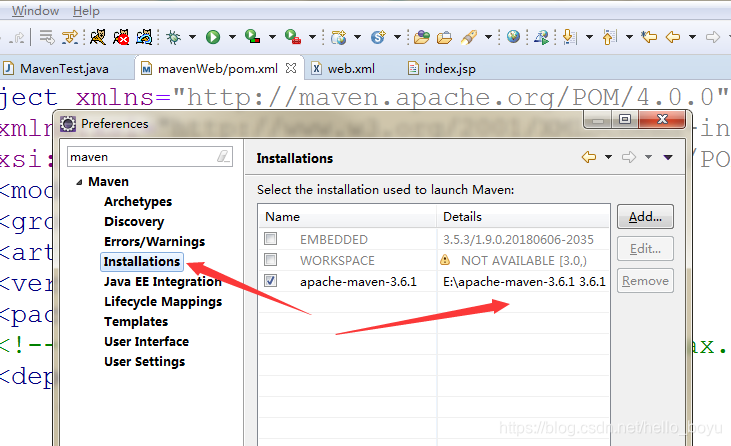Select User Interface preference page
731x446 pixels.
146,342
